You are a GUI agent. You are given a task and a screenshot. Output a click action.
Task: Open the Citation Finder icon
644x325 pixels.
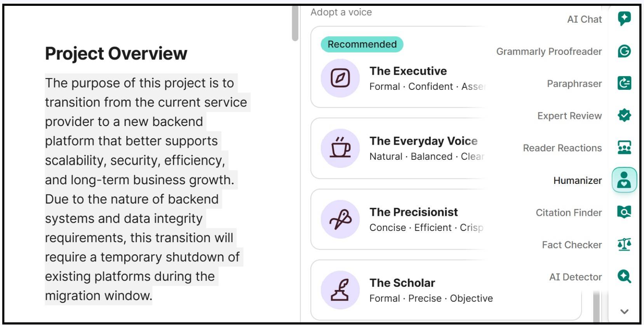tap(624, 212)
